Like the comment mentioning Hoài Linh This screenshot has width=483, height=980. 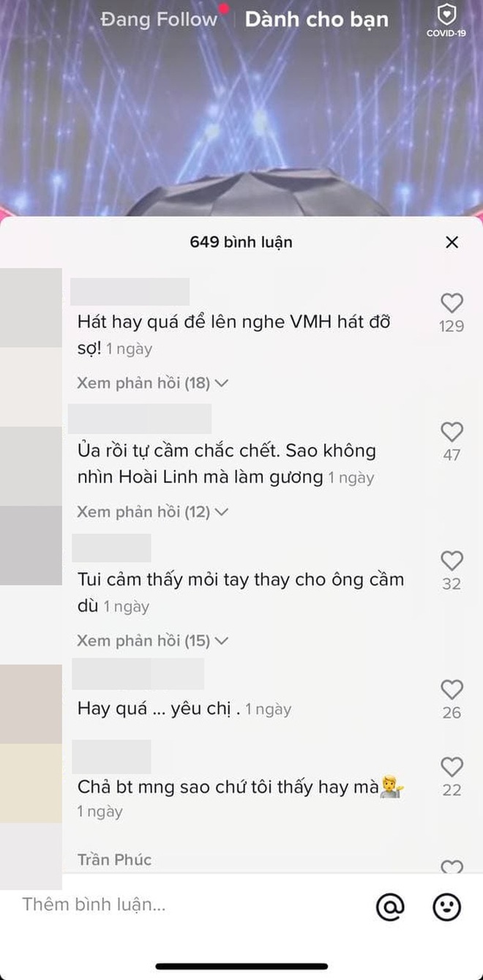pyautogui.click(x=452, y=432)
